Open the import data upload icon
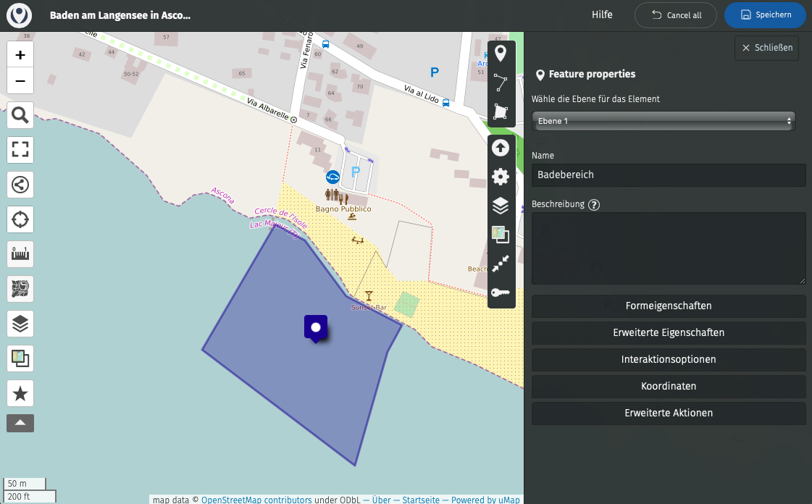 (501, 148)
